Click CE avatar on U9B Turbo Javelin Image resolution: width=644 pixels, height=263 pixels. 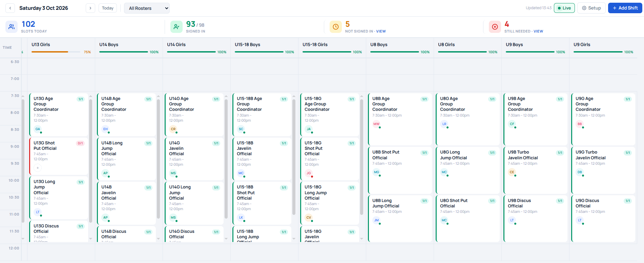click(x=512, y=172)
